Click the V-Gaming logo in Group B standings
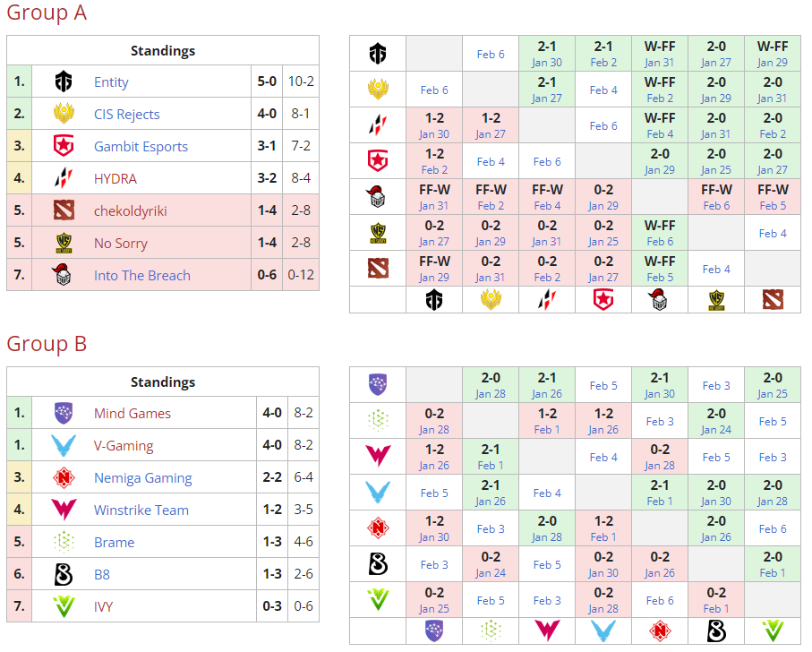Image resolution: width=812 pixels, height=652 pixels. point(64,446)
